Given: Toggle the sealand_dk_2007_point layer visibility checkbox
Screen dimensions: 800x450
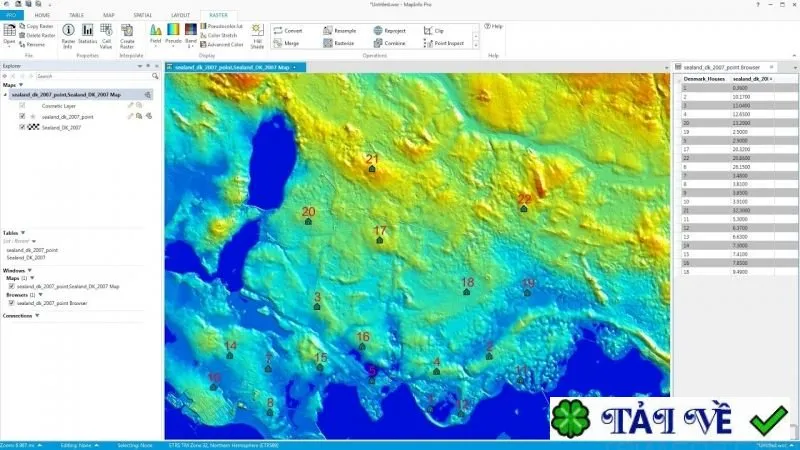Looking at the screenshot, I should (x=22, y=116).
